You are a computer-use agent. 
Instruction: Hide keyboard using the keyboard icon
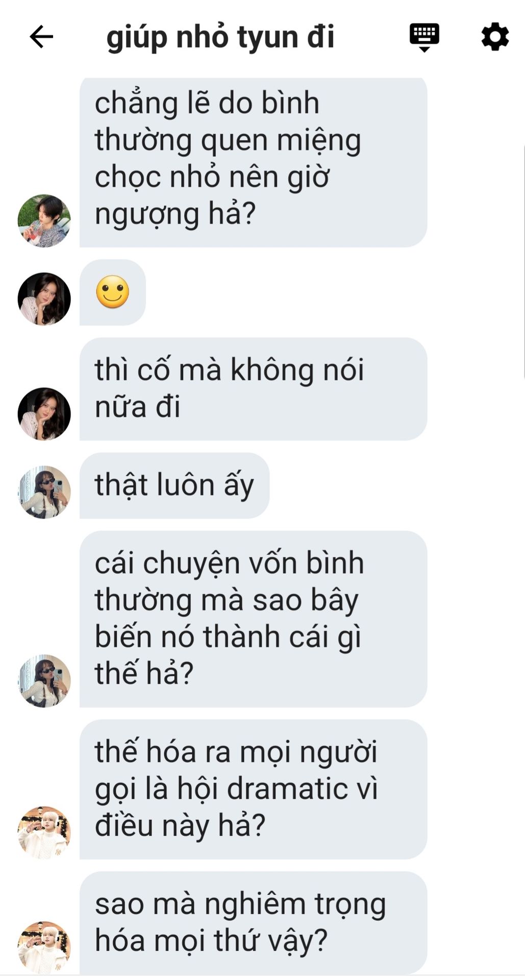coord(424,37)
